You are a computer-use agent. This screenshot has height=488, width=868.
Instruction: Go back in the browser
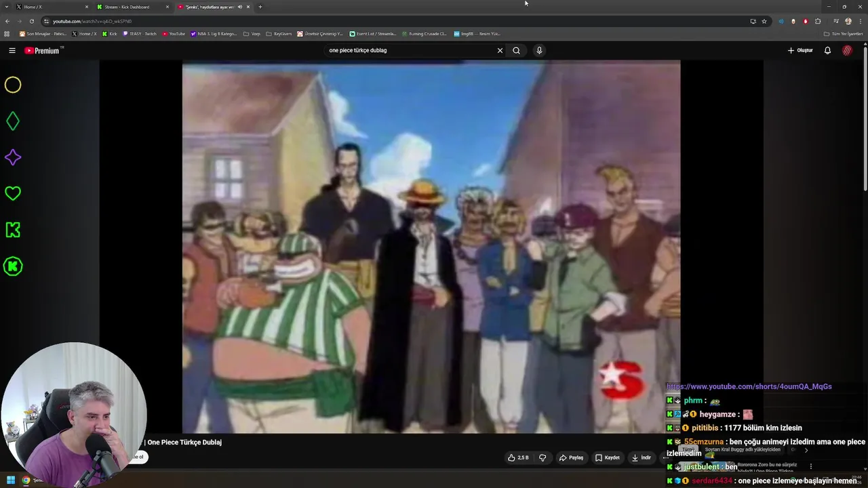7,21
